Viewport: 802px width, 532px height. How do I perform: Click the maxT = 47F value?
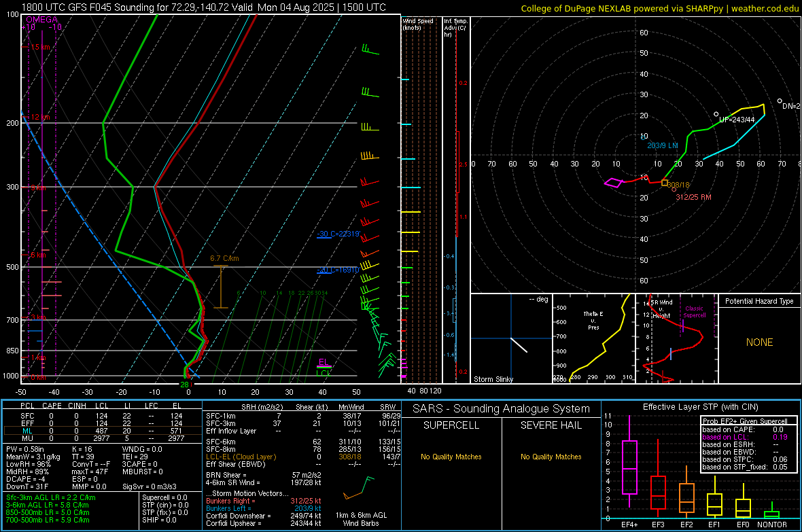90,472
